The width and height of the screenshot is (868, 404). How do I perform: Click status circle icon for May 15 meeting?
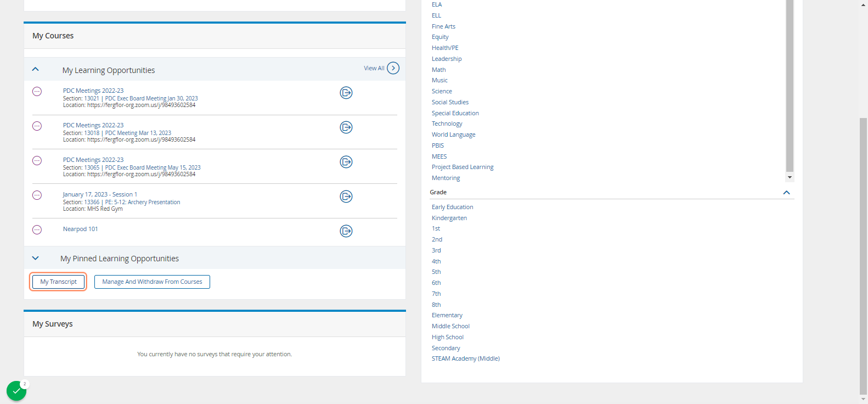point(37,161)
